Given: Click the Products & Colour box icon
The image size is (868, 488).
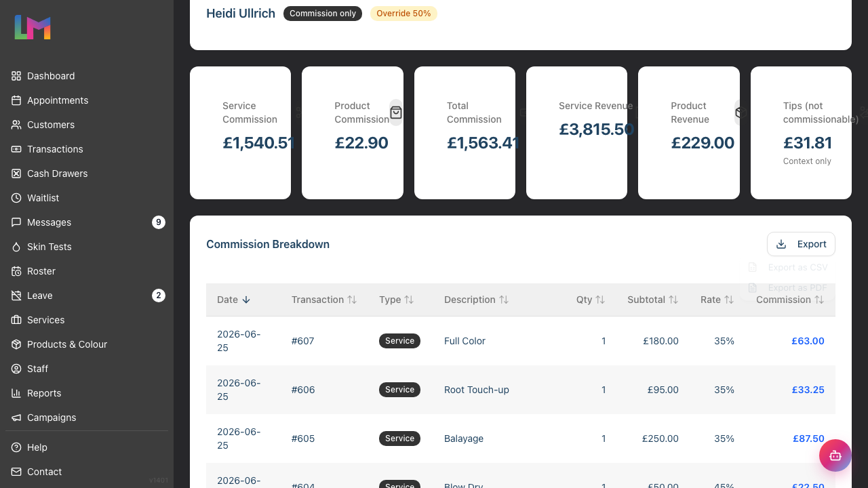Looking at the screenshot, I should coord(16,344).
